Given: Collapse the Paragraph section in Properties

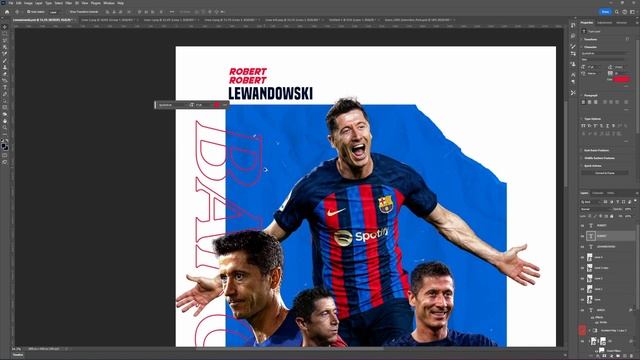Looking at the screenshot, I should click(582, 96).
